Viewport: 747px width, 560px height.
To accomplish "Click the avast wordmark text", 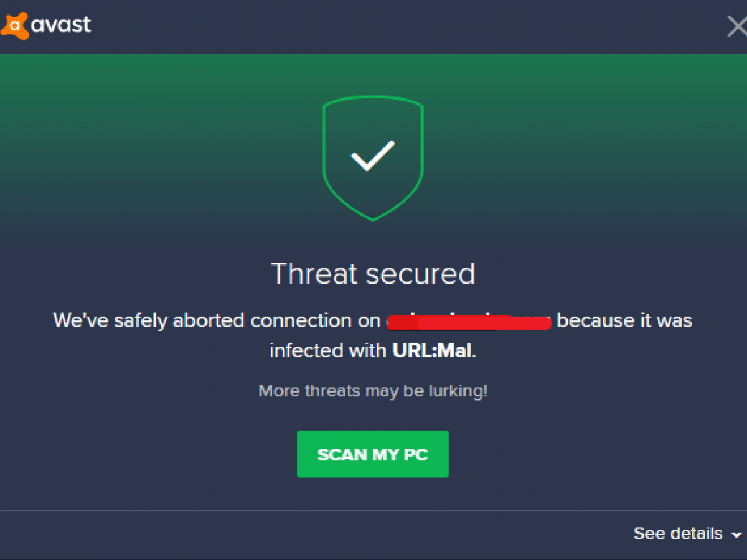I will tap(61, 26).
